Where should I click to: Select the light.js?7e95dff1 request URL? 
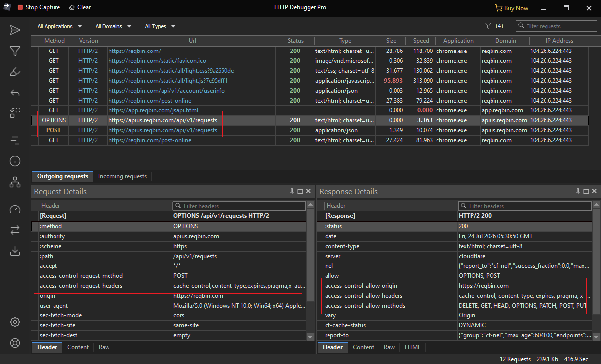(168, 81)
